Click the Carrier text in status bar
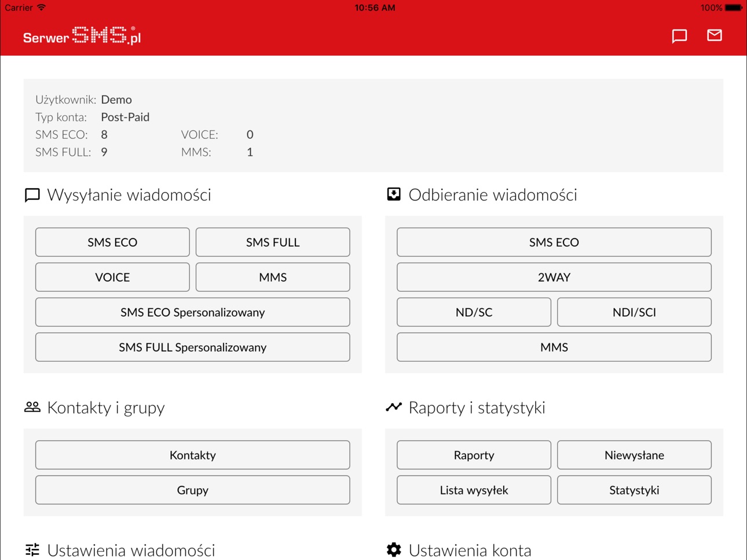The image size is (747, 560). [x=19, y=8]
